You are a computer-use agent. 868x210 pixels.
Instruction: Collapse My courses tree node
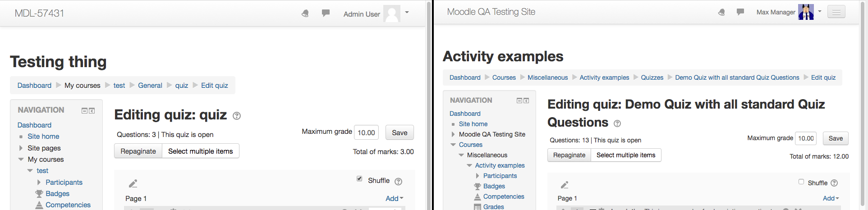[x=21, y=159]
